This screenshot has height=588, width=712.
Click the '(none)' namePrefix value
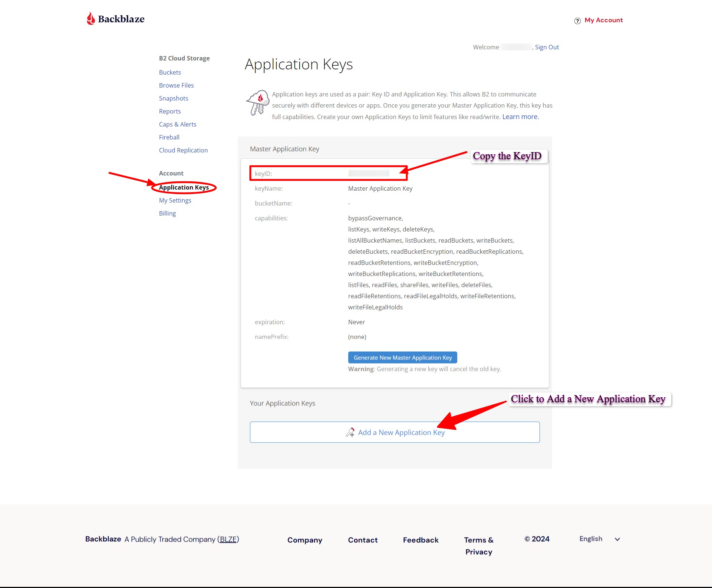click(357, 337)
